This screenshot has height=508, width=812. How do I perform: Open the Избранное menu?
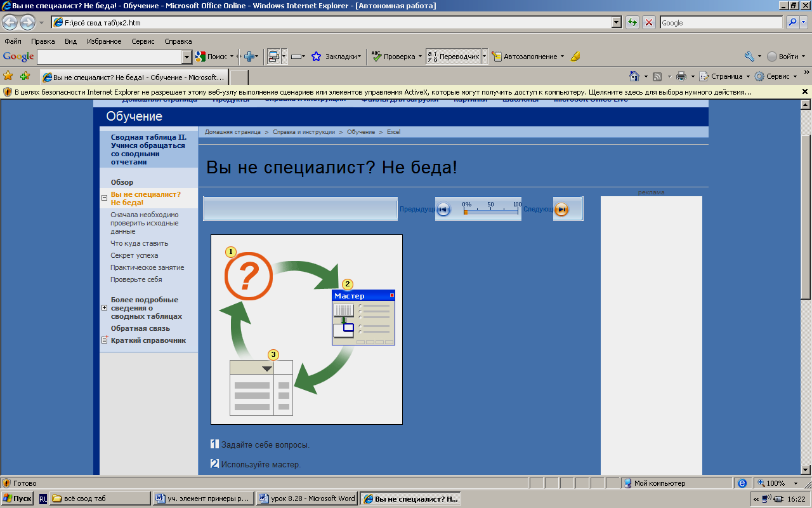[x=104, y=41]
